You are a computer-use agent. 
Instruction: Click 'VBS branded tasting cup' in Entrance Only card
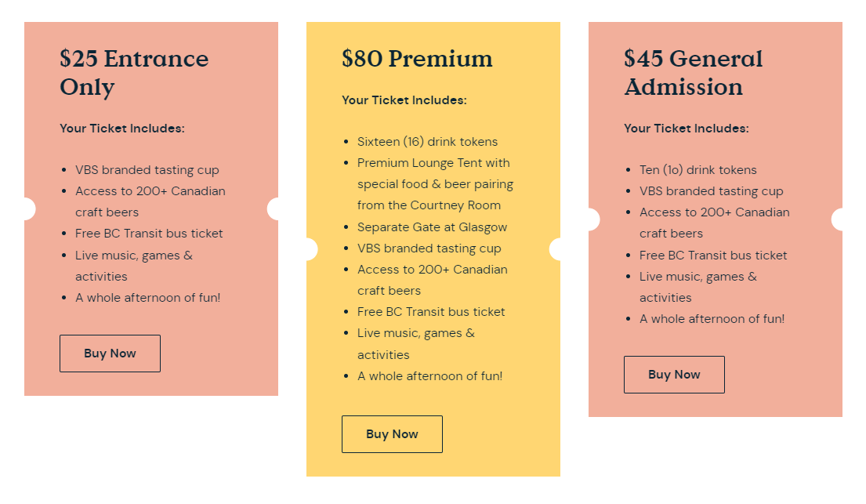(147, 169)
